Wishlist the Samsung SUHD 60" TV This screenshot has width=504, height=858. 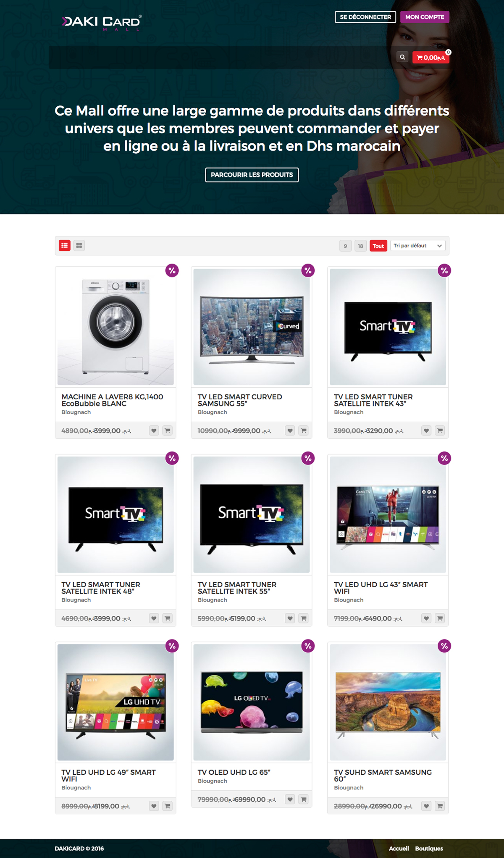click(426, 806)
